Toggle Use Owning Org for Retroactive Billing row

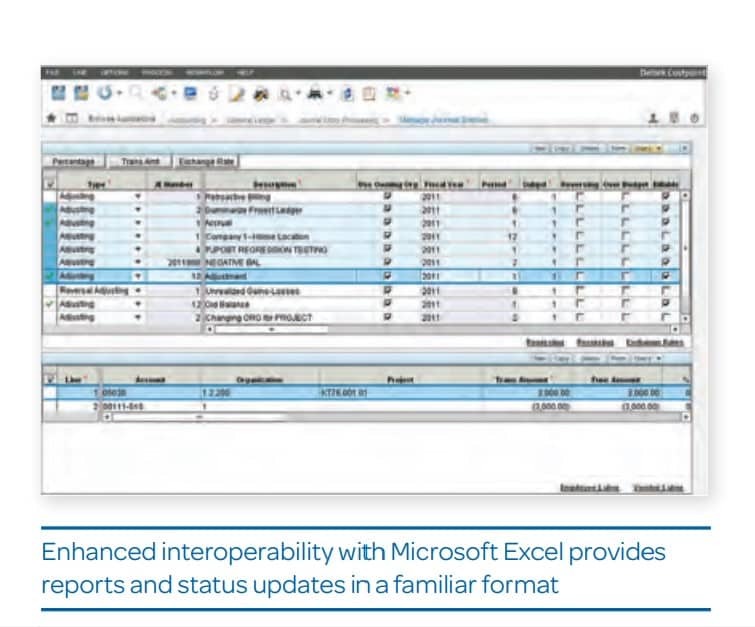click(x=388, y=198)
